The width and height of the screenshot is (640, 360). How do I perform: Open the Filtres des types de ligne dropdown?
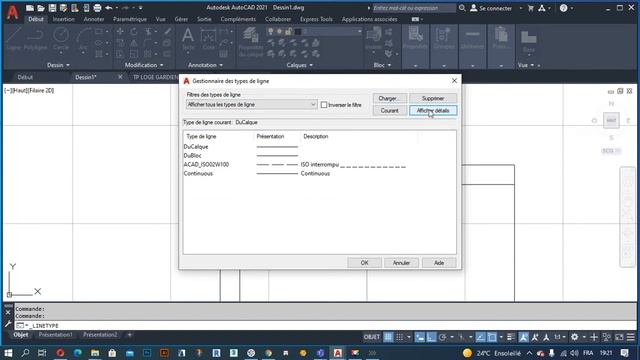(x=251, y=105)
